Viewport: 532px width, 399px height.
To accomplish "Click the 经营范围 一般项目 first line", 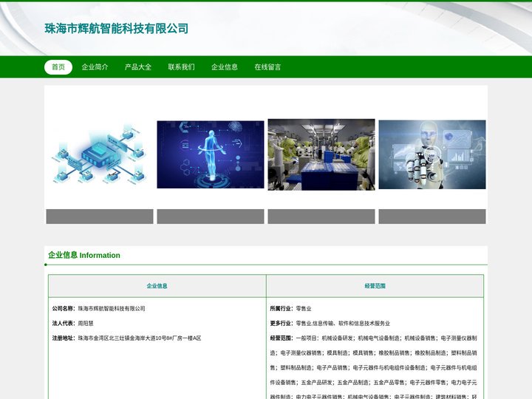I will pyautogui.click(x=374, y=338).
